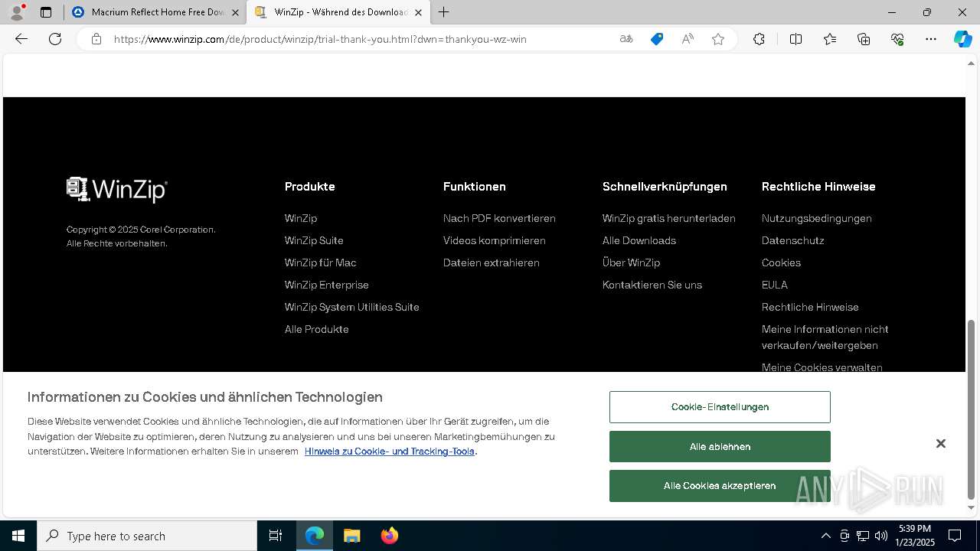Open the Alle Downloads link
The image size is (980, 551).
click(639, 240)
